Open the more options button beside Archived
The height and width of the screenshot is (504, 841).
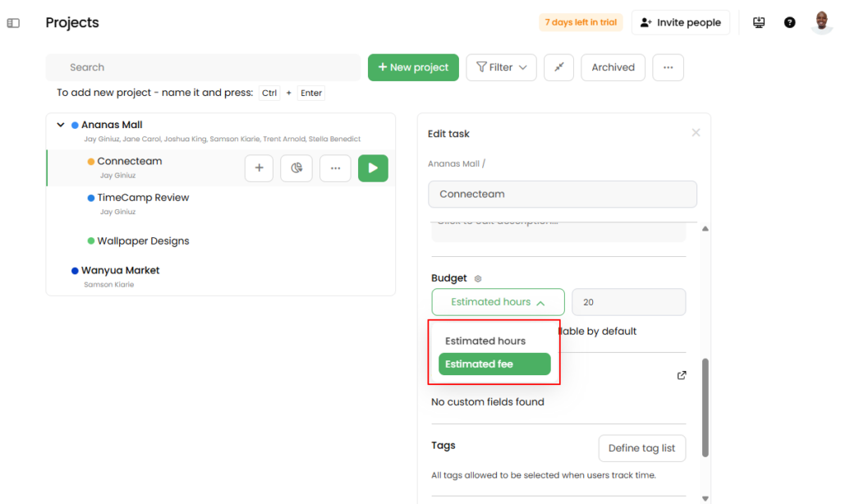click(x=668, y=67)
